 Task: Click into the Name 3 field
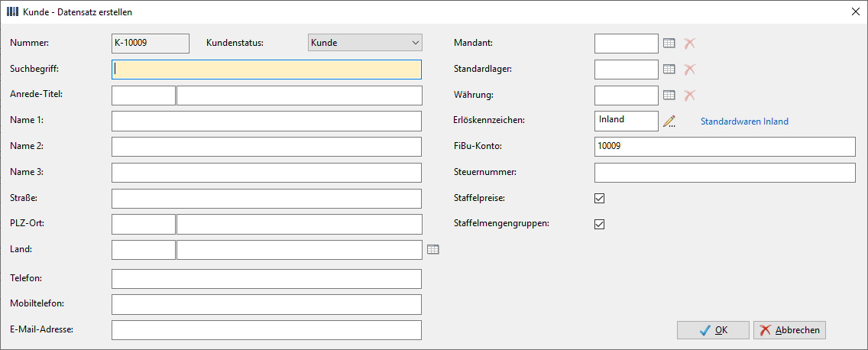click(x=267, y=173)
